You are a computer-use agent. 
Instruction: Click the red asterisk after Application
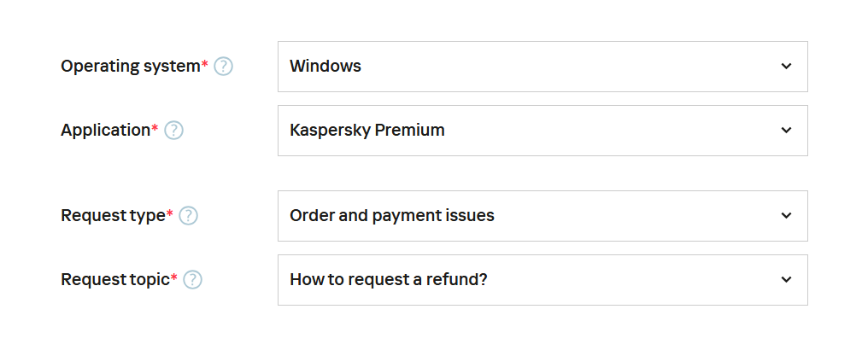pyautogui.click(x=155, y=129)
